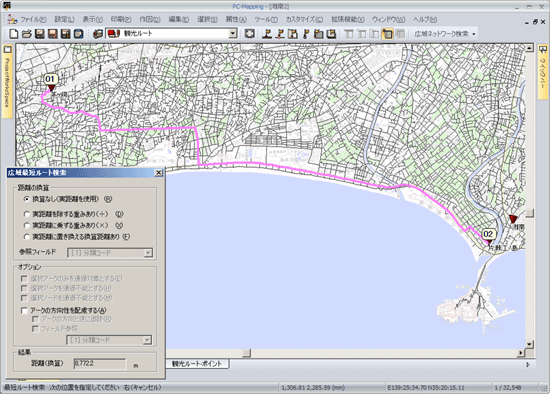Viewport: 550px width, 394px height.
Task: Click the Open folder icon in toolbar
Action: pyautogui.click(x=27, y=34)
